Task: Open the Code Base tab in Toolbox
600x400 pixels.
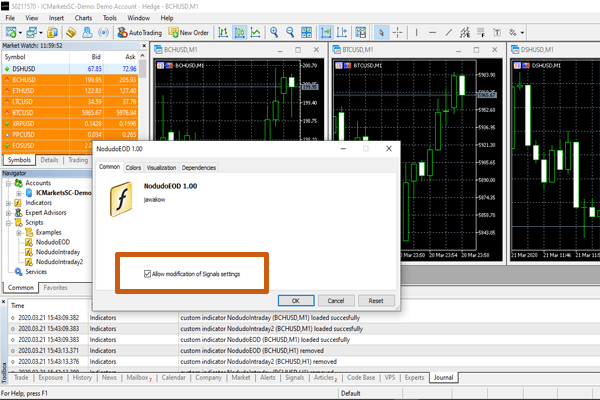Action: click(x=361, y=377)
